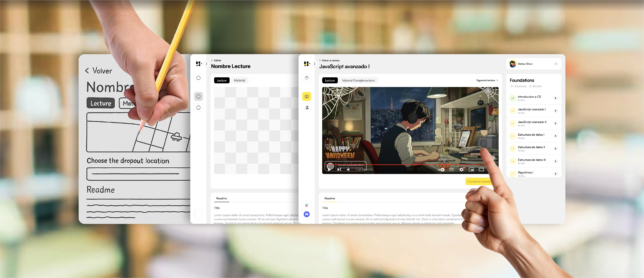Select the third circle placeholder in wireframe sidebar
This screenshot has height=278, width=644.
(x=198, y=108)
